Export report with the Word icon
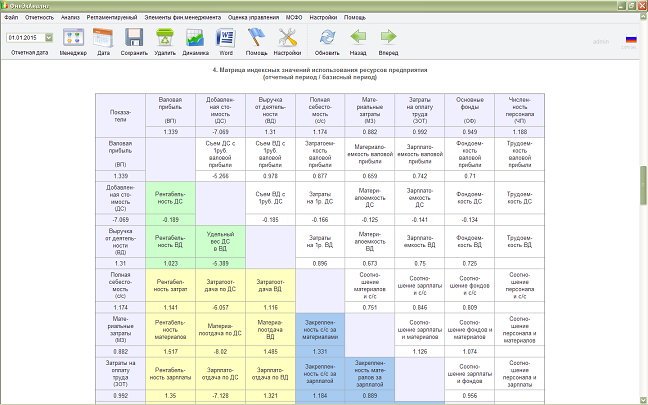 pyautogui.click(x=226, y=38)
